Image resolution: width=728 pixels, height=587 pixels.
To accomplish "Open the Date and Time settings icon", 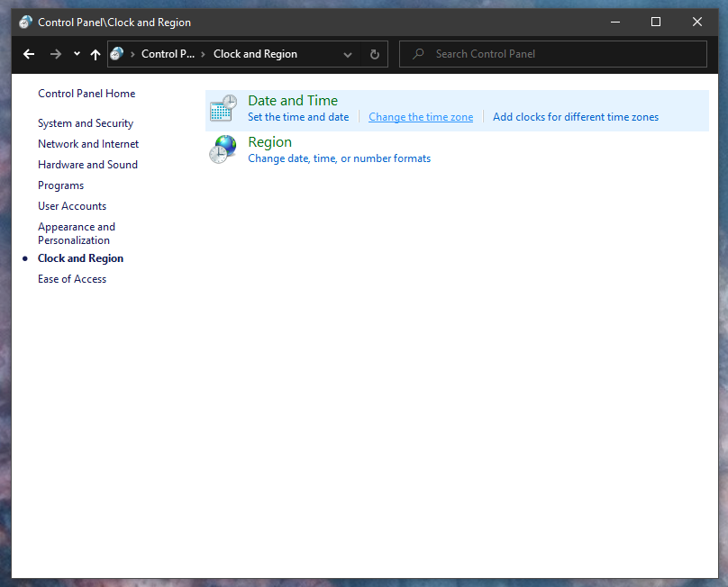I will tap(223, 108).
